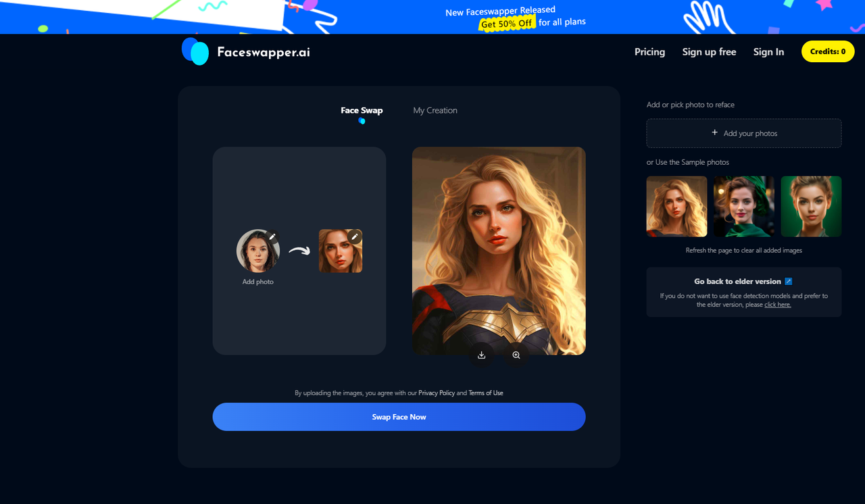Click the blue arrow icon beside elder version
Viewport: 865px width, 504px height.
point(789,281)
